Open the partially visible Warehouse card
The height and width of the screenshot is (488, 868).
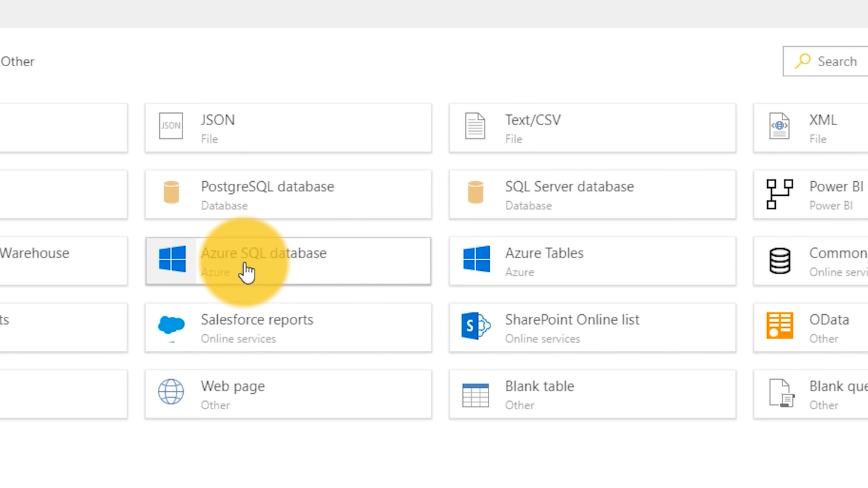pyautogui.click(x=63, y=261)
